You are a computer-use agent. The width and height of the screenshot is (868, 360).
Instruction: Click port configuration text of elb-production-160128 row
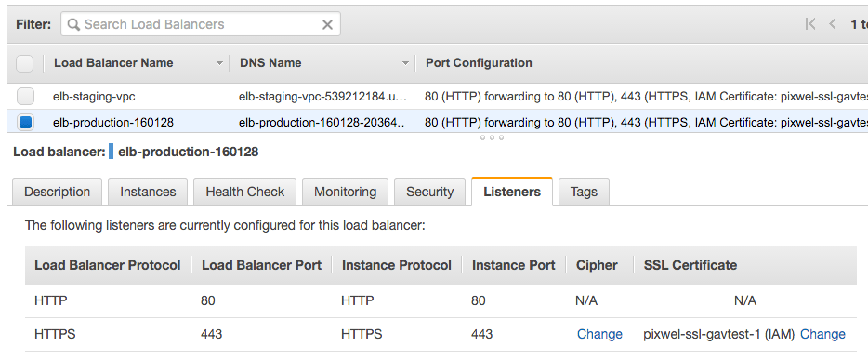pos(646,122)
